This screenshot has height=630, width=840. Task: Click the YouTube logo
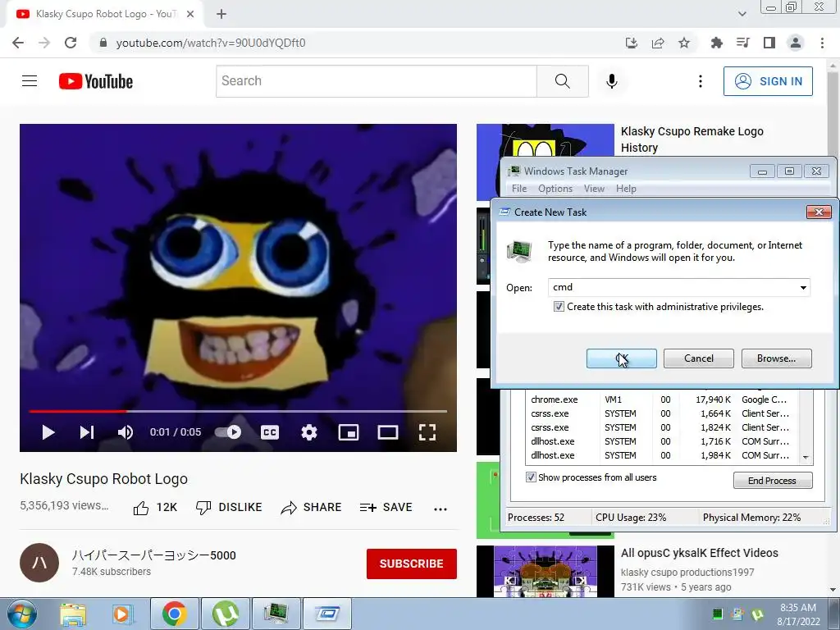96,81
